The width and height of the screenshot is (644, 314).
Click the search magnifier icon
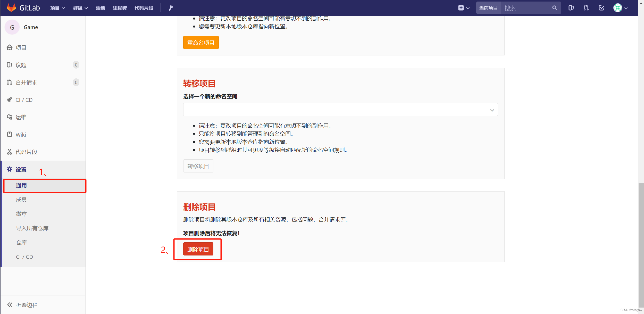coord(555,8)
